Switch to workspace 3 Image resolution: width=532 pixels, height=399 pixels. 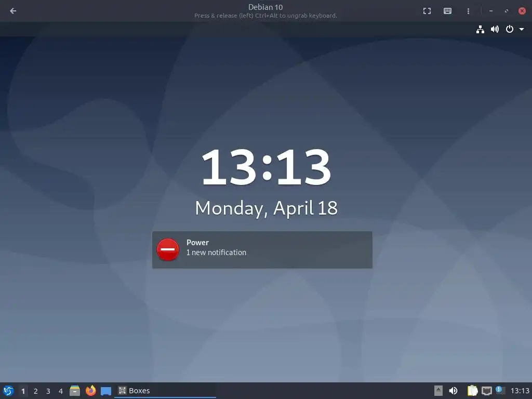pos(48,391)
